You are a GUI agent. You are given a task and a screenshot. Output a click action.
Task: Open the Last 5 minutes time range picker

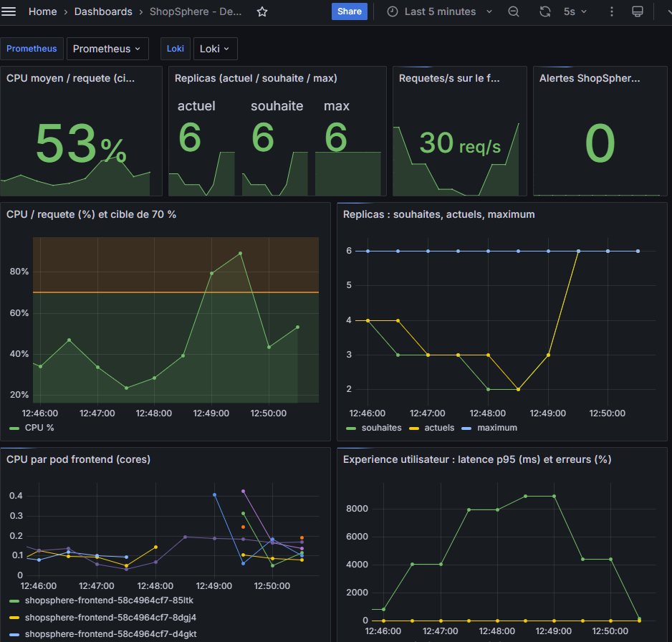coord(439,11)
